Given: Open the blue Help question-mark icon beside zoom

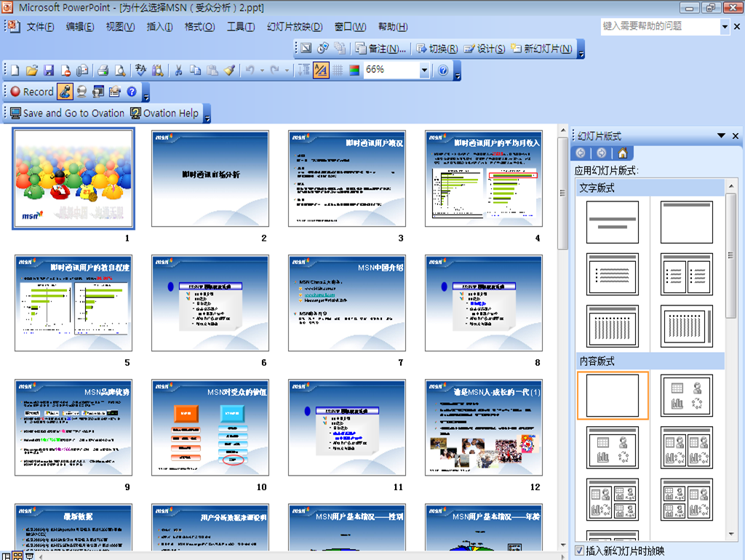Looking at the screenshot, I should pos(443,71).
